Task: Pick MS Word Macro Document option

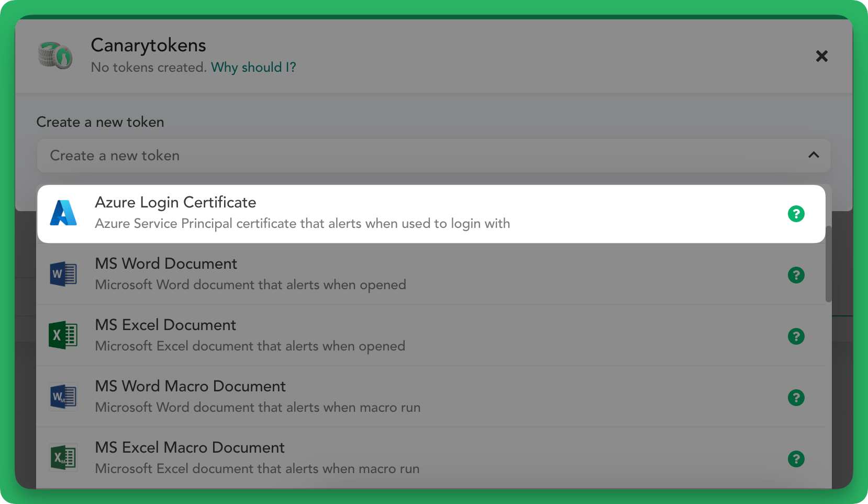Action: point(431,397)
